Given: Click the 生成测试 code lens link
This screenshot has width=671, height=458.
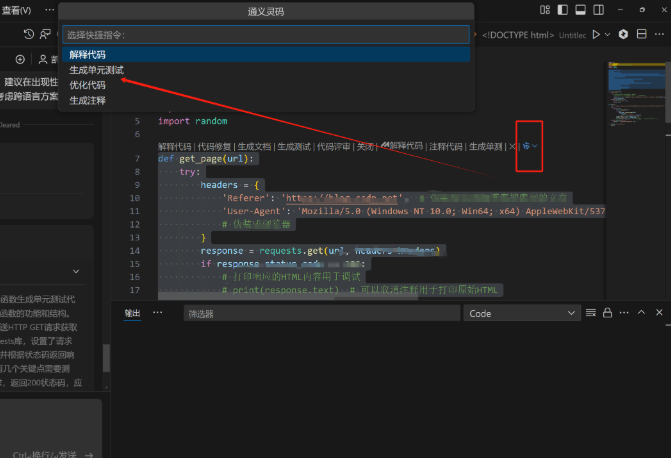Looking at the screenshot, I should pyautogui.click(x=294, y=147).
